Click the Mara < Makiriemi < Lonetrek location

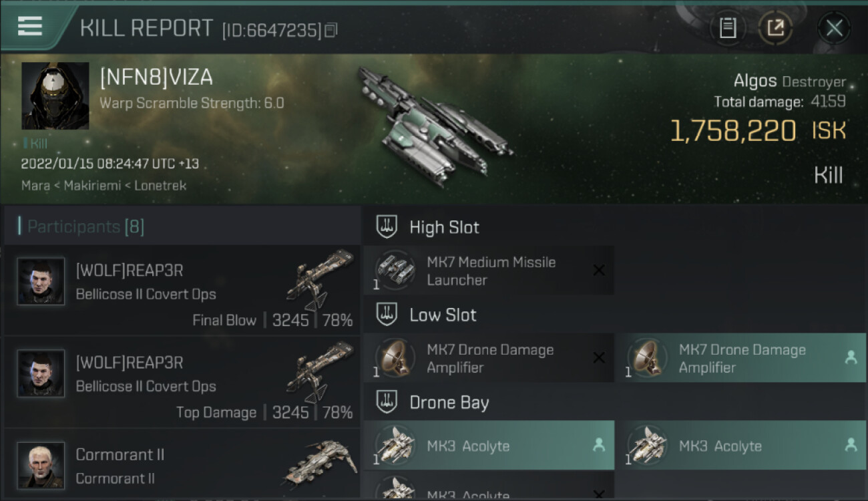tap(103, 186)
